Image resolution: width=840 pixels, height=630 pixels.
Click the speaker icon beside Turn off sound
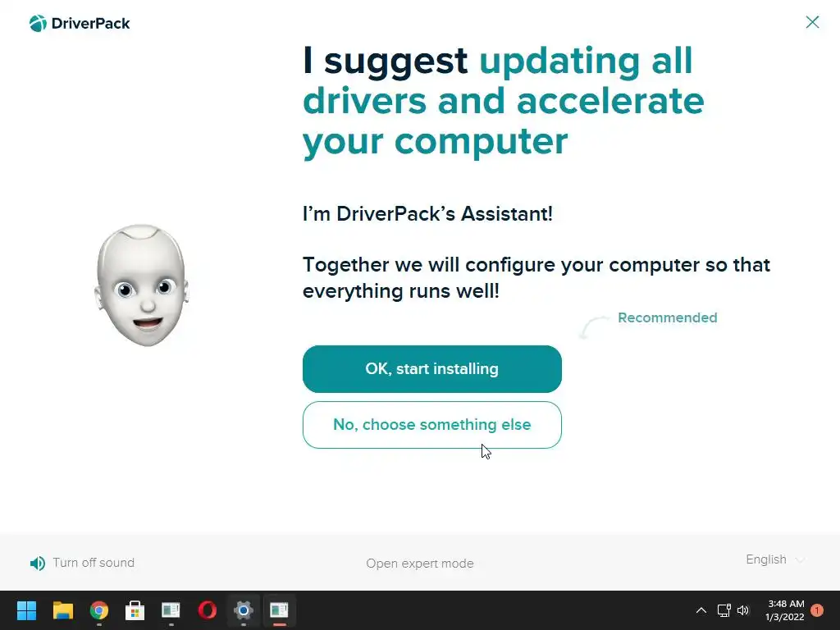[x=38, y=563]
